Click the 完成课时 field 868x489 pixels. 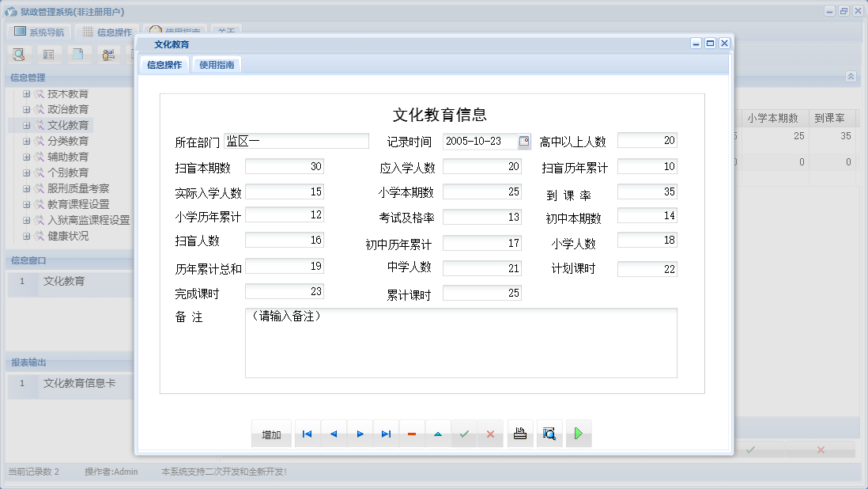(285, 291)
